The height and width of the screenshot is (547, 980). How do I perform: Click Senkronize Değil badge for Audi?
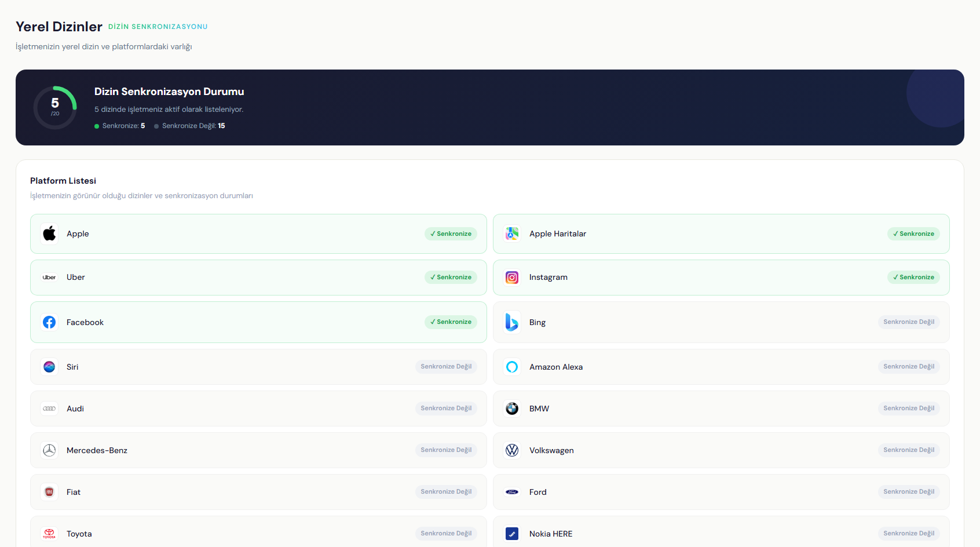pos(446,408)
